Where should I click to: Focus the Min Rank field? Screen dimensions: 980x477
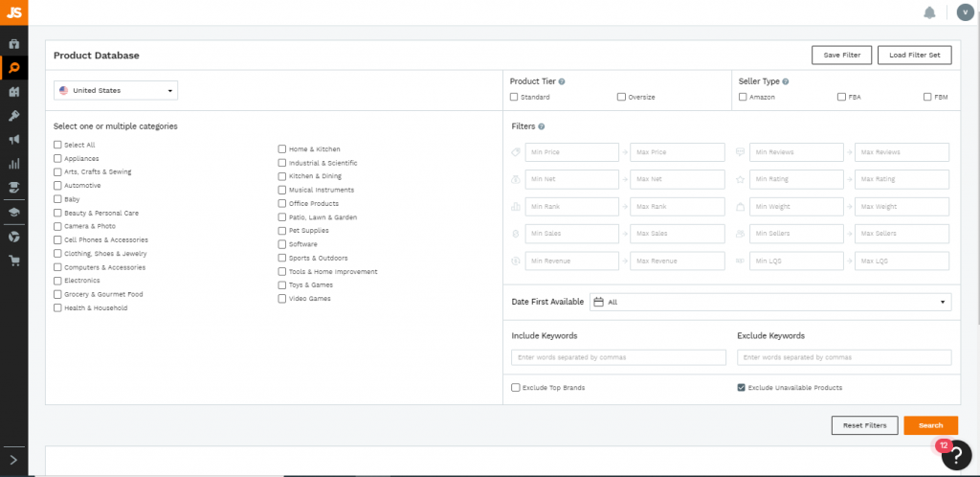click(x=572, y=207)
